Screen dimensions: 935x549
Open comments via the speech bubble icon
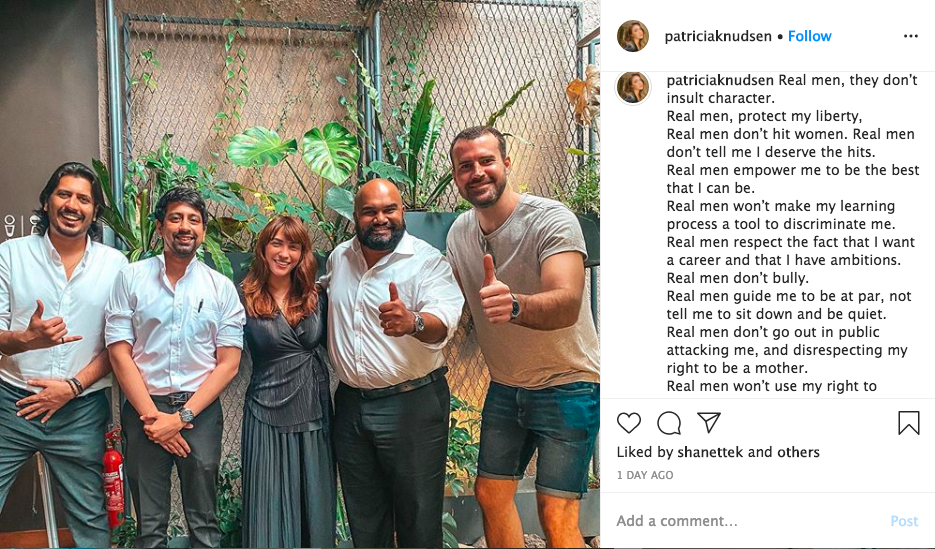tap(669, 423)
